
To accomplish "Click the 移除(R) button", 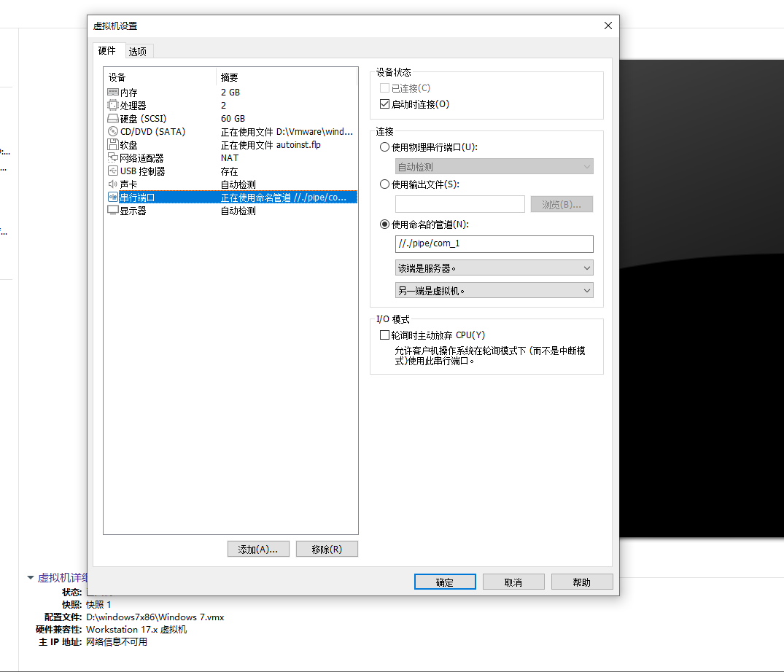I will click(327, 549).
